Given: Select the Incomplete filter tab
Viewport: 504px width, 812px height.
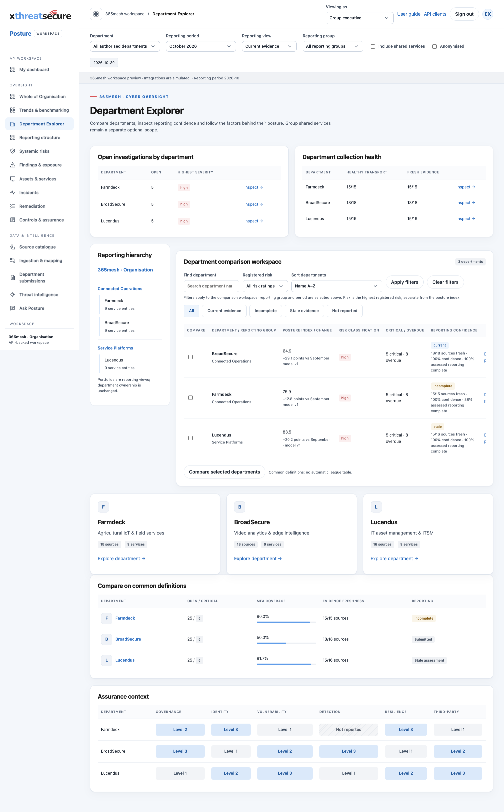Looking at the screenshot, I should [x=266, y=311].
